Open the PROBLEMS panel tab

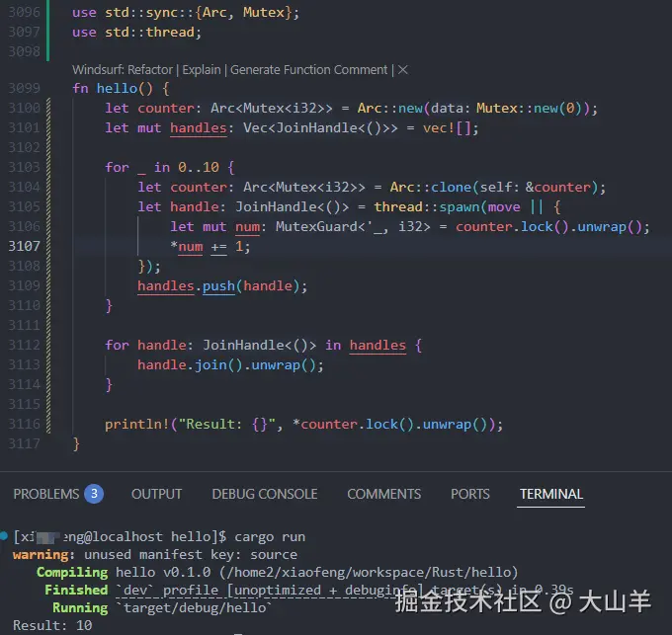point(45,494)
